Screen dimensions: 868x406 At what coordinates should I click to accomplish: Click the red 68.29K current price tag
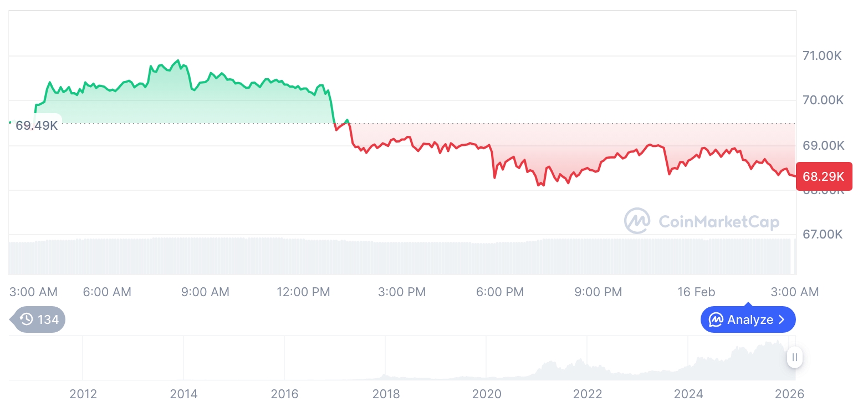pos(823,177)
